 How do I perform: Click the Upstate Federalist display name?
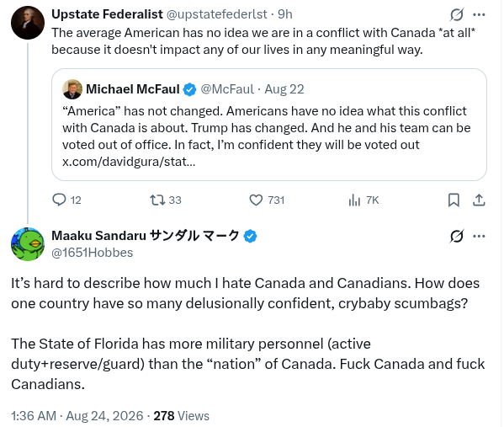(x=108, y=14)
